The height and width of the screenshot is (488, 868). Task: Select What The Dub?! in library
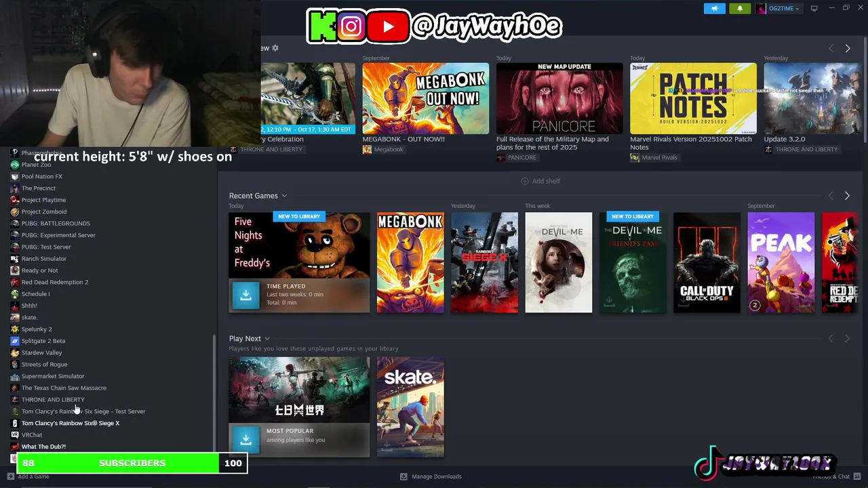click(x=43, y=447)
